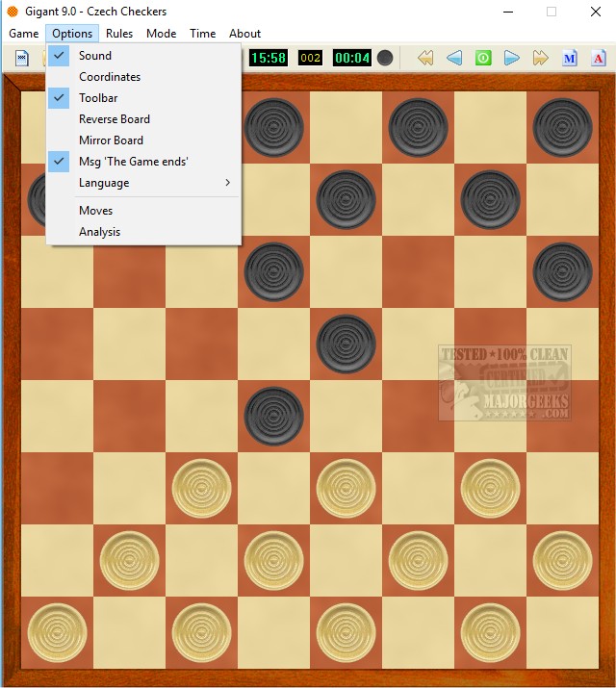Click the 002 move counter
This screenshot has height=688, width=616.
(x=310, y=58)
